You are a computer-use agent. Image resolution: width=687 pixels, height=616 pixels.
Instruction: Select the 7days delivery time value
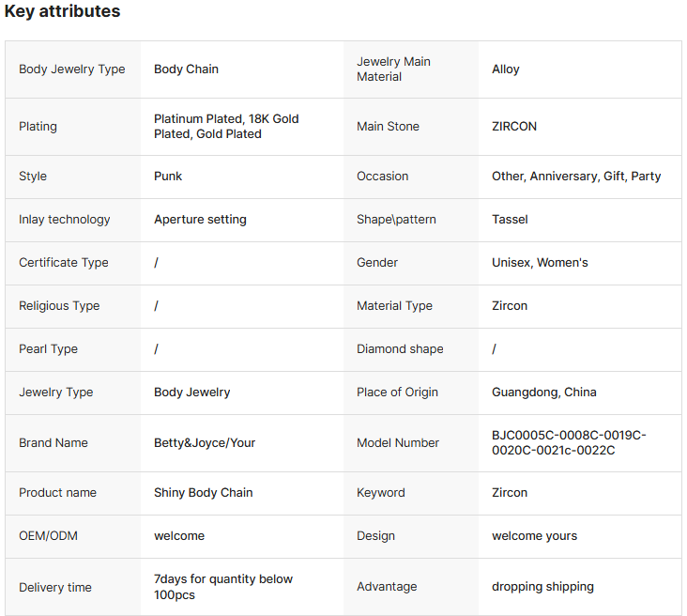223,587
